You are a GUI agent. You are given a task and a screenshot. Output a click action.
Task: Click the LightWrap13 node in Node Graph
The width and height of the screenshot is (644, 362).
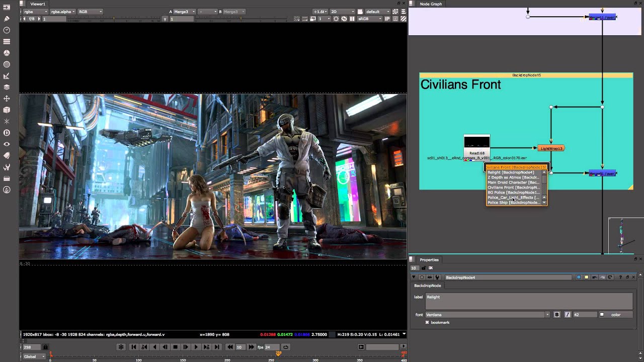pos(551,148)
